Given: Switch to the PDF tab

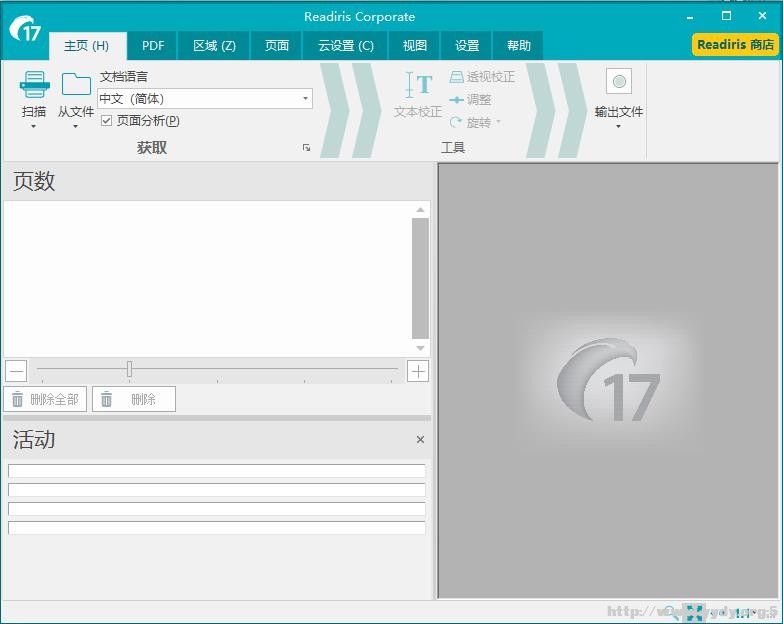Looking at the screenshot, I should click(153, 46).
